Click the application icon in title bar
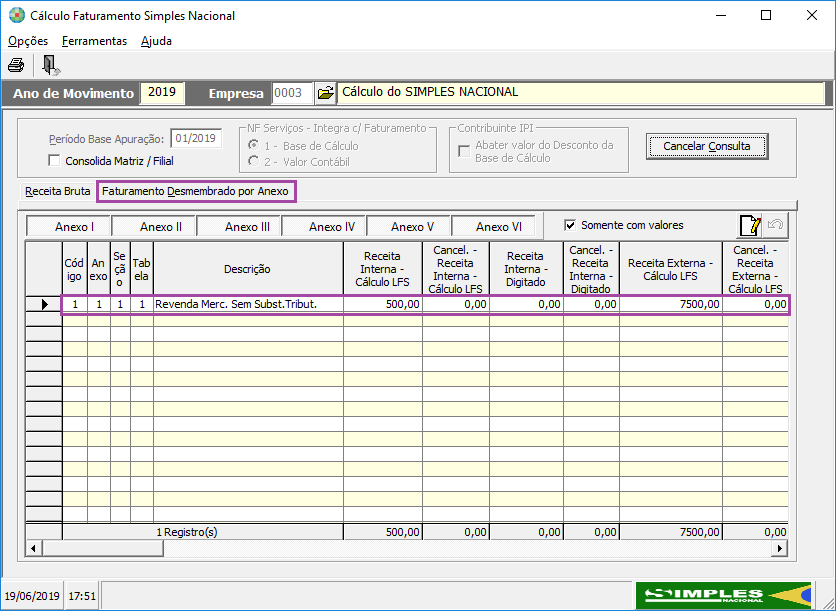The width and height of the screenshot is (836, 611). pos(17,15)
